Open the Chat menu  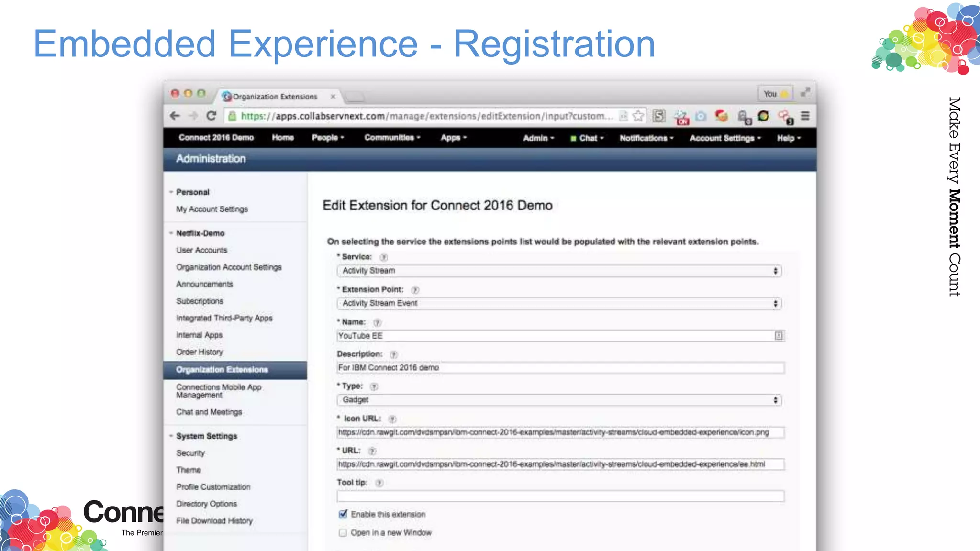pyautogui.click(x=587, y=138)
